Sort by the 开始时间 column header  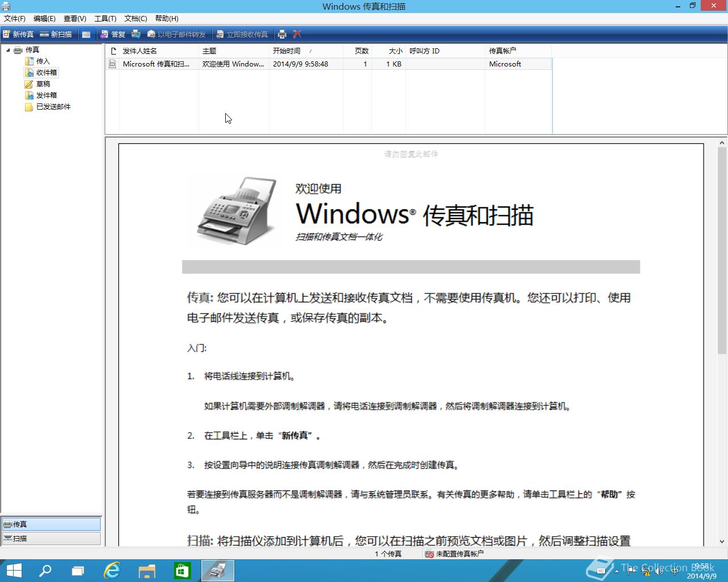(x=306, y=51)
